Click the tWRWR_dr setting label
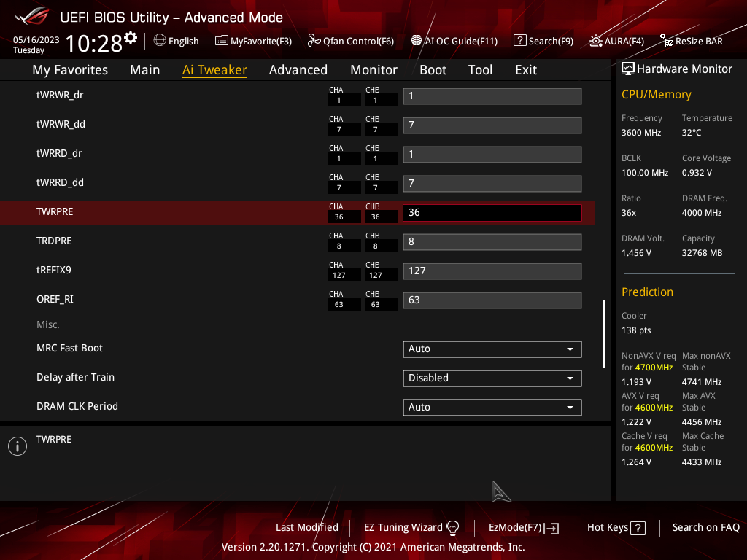 60,96
